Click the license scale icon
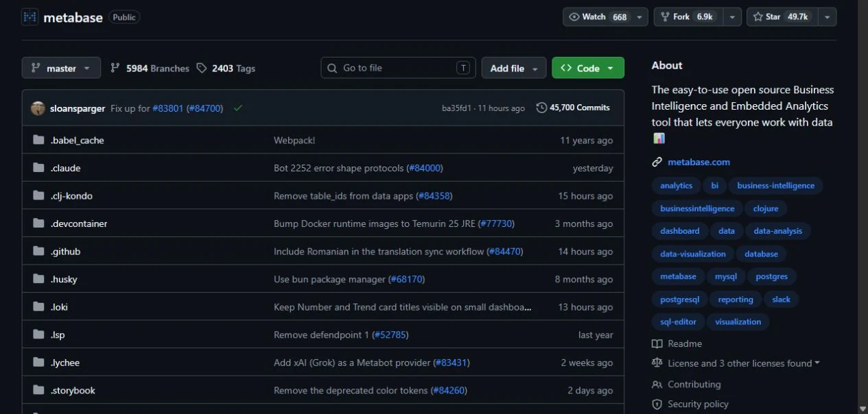This screenshot has width=868, height=414. click(657, 363)
